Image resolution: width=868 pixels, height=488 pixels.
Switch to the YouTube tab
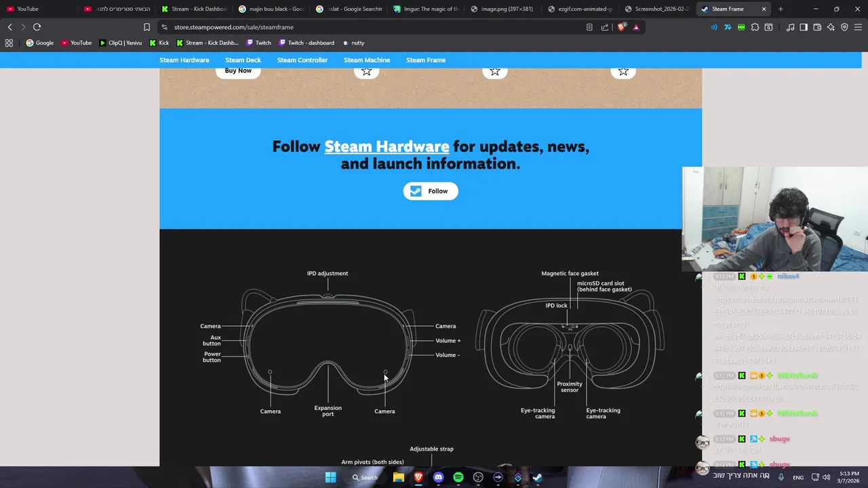click(39, 9)
